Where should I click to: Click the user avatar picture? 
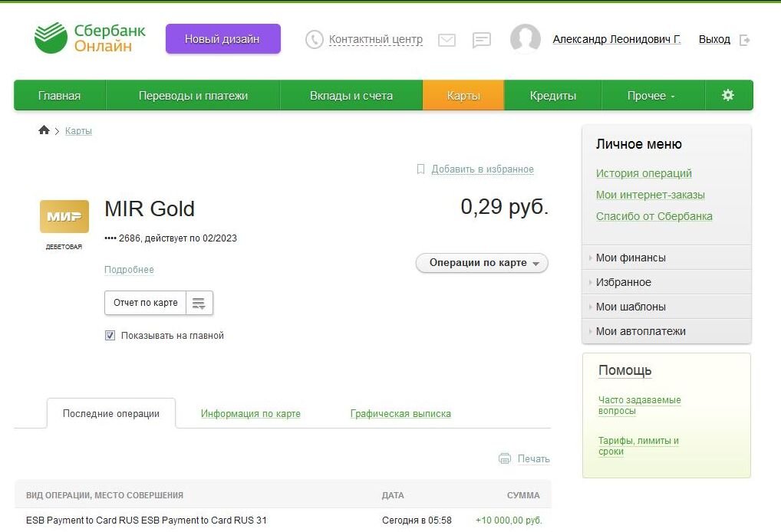point(526,38)
